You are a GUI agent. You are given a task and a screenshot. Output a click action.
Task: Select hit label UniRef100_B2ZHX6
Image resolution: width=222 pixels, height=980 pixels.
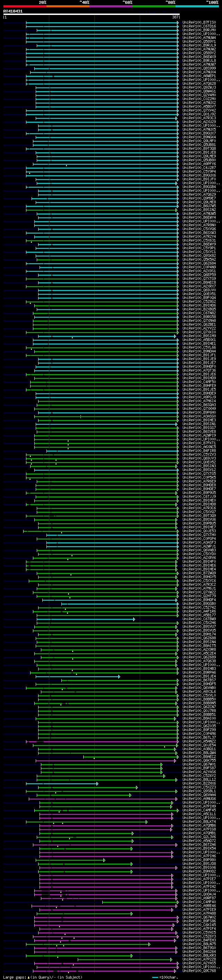point(199,783)
